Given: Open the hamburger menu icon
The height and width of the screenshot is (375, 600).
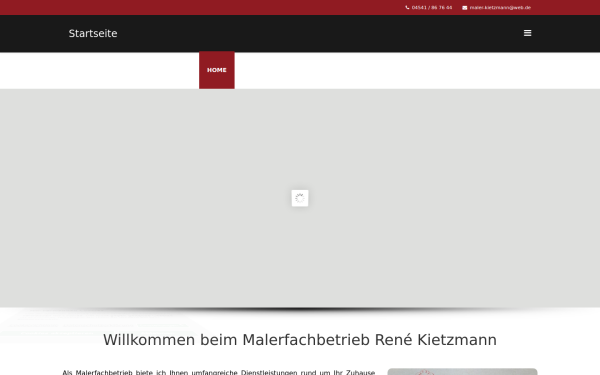Looking at the screenshot, I should click(x=527, y=33).
